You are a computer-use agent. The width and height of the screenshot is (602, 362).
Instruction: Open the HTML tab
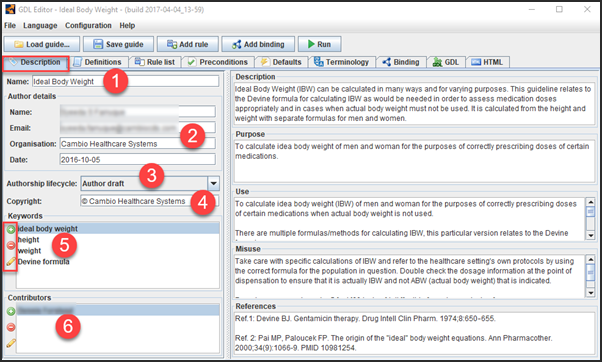coord(488,62)
